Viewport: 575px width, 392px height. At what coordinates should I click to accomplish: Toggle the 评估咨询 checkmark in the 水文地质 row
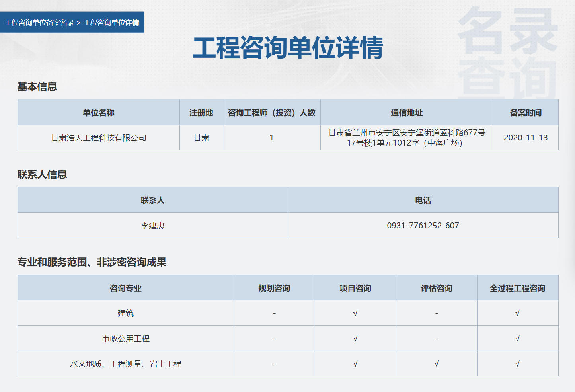[437, 363]
